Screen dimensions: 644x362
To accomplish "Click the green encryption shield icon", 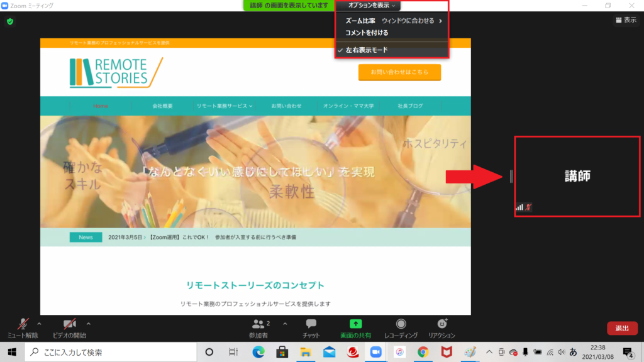I will coord(10,21).
